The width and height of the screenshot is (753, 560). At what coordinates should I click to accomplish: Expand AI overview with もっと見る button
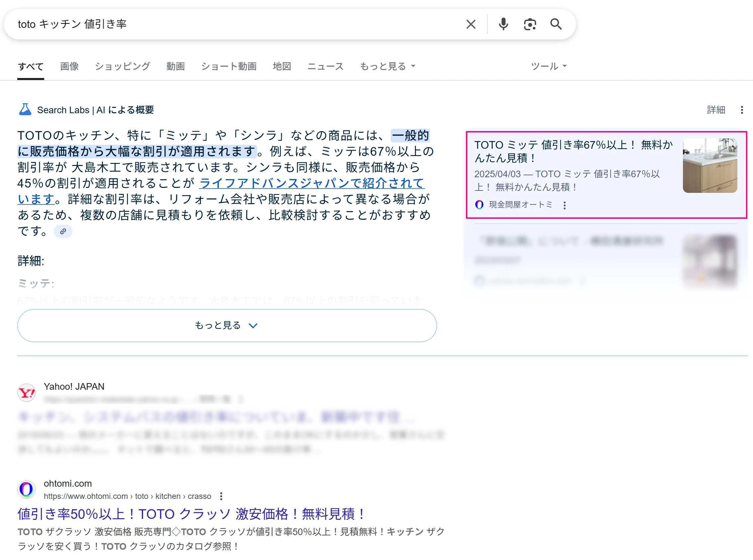(227, 325)
